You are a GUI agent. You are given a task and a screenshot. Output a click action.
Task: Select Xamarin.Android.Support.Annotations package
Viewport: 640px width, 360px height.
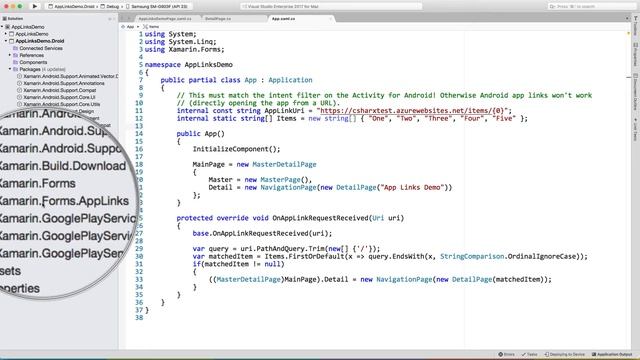(x=64, y=83)
